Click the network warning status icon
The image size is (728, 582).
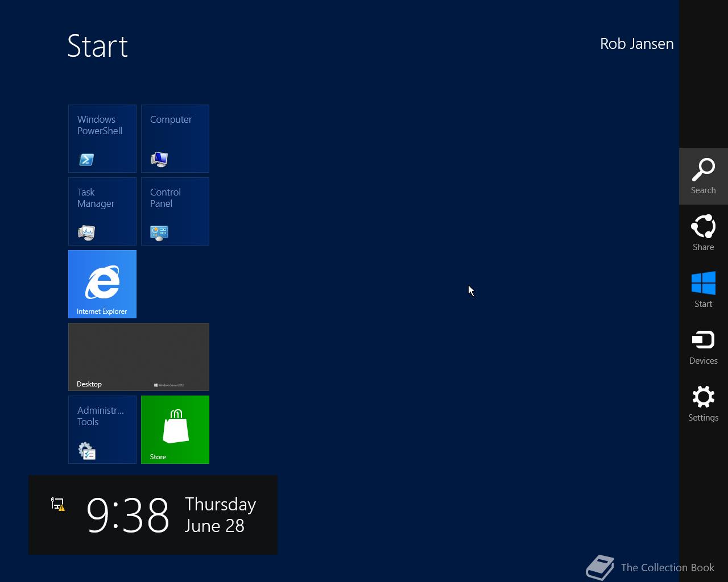click(x=58, y=504)
